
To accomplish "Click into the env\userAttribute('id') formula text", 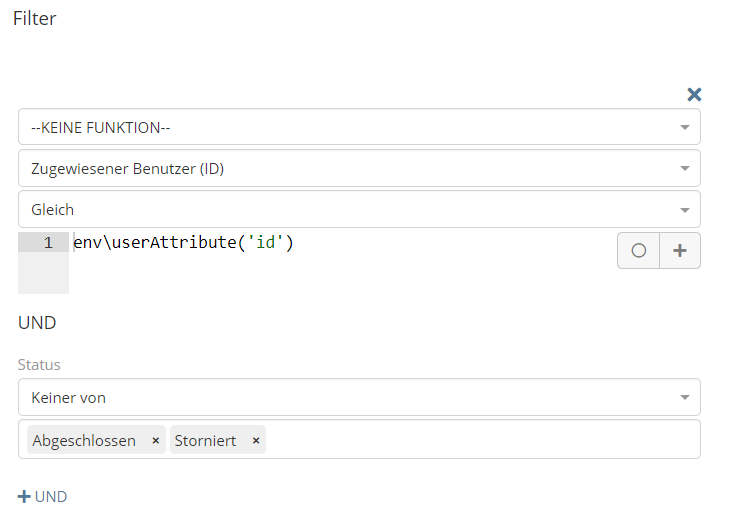I will [x=183, y=243].
